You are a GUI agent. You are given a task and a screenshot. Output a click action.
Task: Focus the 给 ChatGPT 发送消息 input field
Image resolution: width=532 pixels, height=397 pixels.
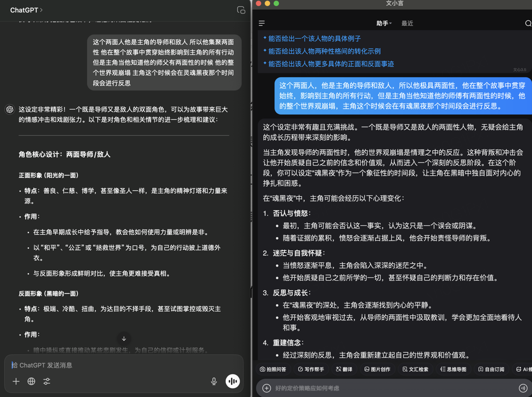pos(107,365)
